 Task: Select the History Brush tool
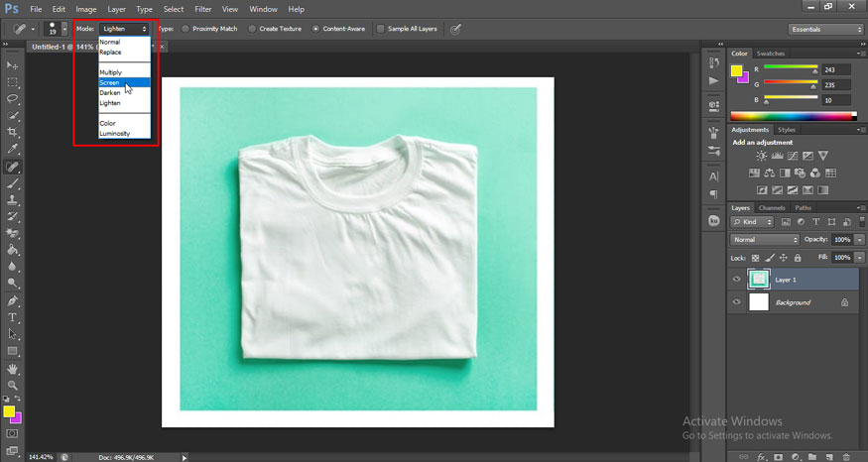12,216
